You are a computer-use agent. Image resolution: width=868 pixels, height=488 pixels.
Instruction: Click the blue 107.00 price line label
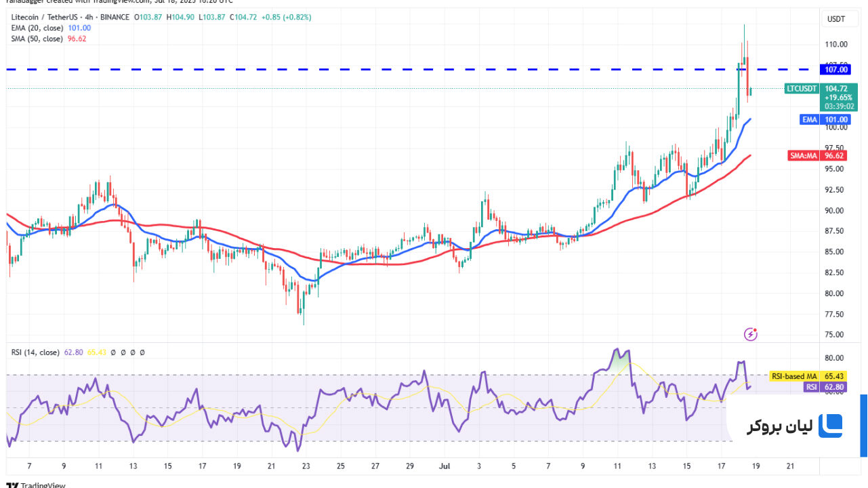[x=834, y=69]
